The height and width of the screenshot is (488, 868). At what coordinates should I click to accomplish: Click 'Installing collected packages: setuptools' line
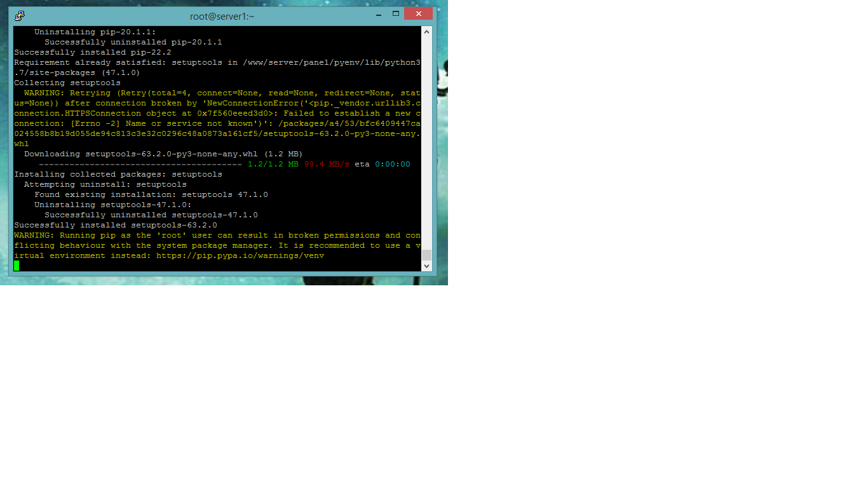(x=118, y=174)
